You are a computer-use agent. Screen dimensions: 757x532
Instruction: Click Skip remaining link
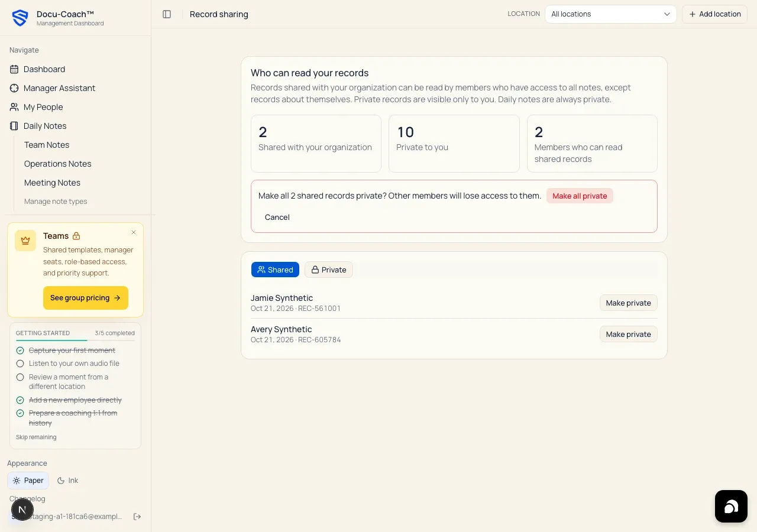point(36,437)
